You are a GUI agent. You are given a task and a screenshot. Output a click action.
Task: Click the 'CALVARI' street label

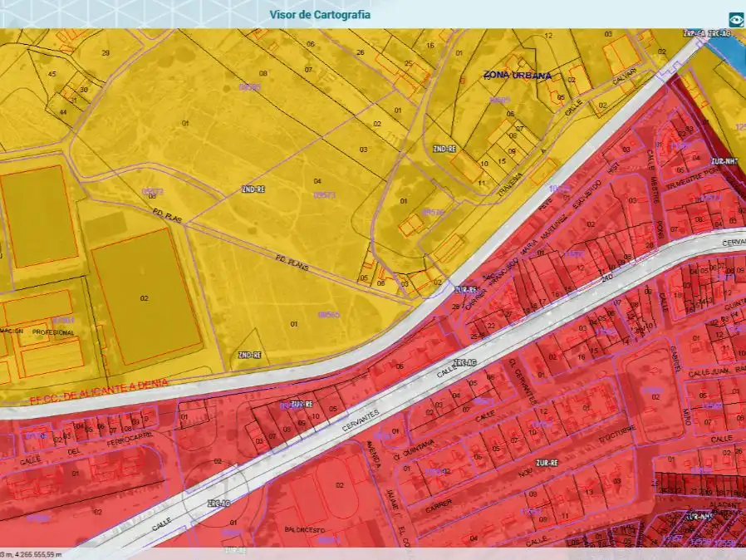(625, 78)
